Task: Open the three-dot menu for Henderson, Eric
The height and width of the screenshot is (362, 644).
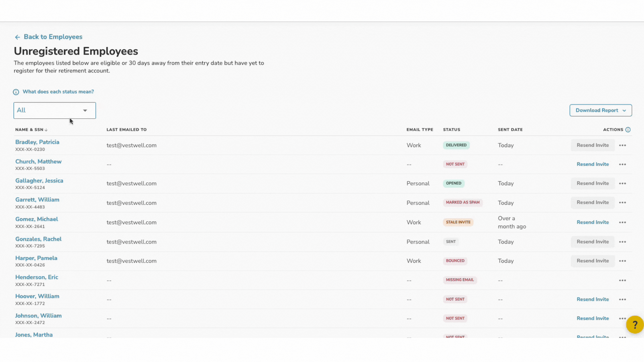Action: click(623, 281)
